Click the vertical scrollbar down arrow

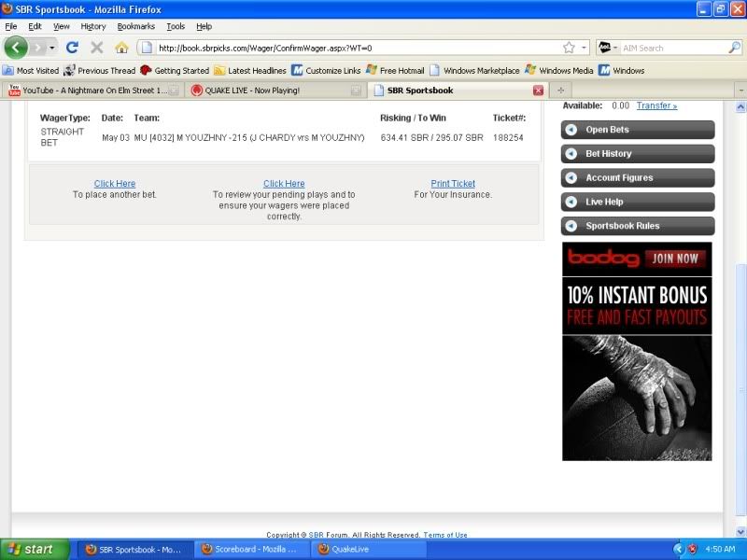(x=740, y=531)
